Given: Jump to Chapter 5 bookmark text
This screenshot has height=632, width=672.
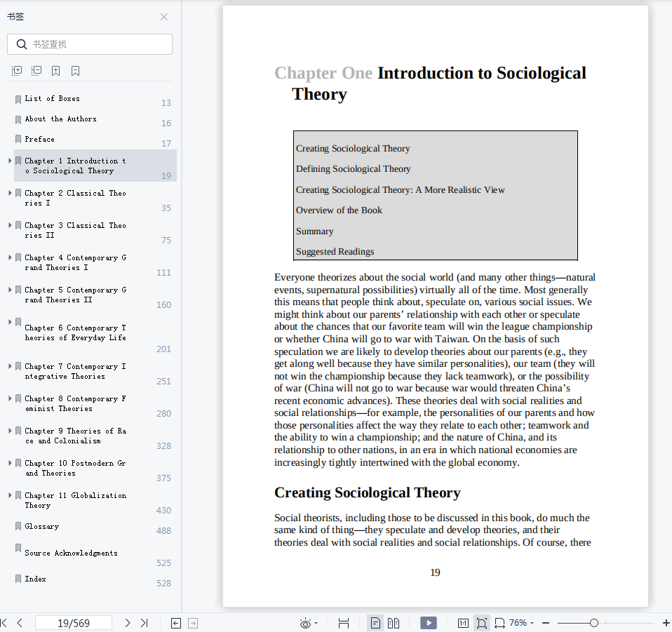Looking at the screenshot, I should pos(76,295).
